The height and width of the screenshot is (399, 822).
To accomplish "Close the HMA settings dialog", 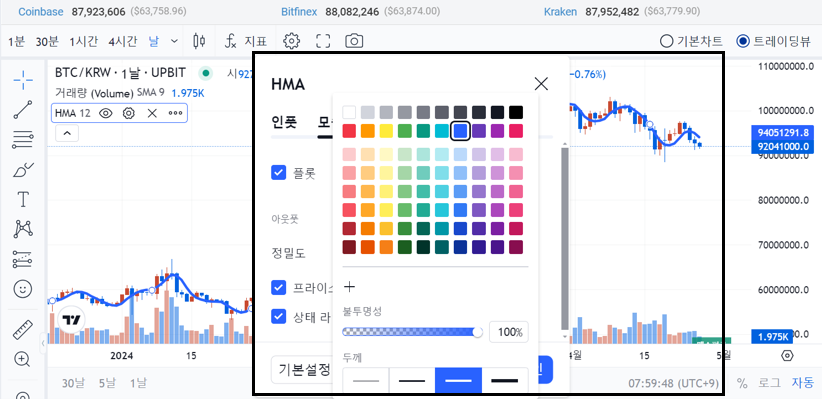I will [541, 84].
